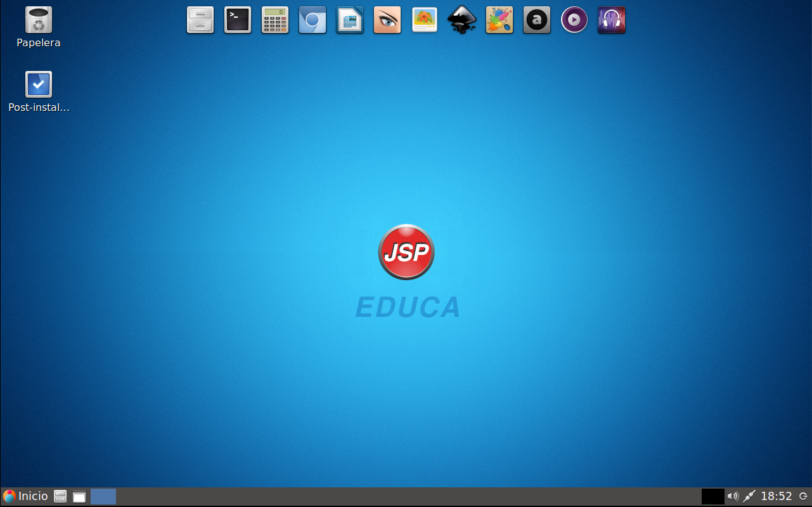Launch the eye image viewer icon
Viewport: 812px width, 507px height.
387,20
